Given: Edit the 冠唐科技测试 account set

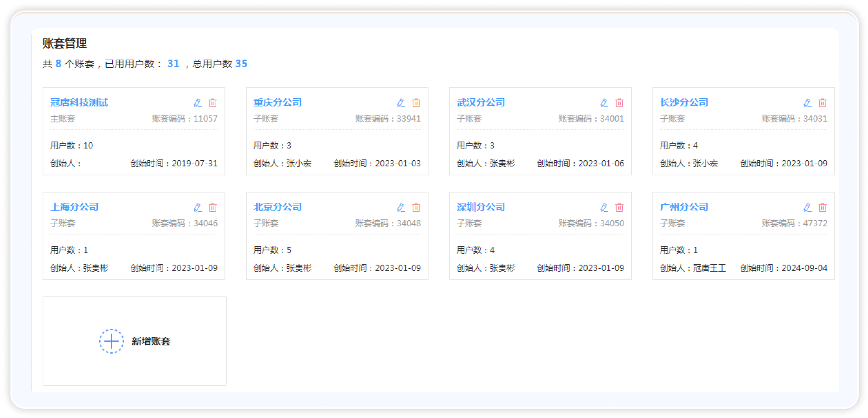Looking at the screenshot, I should (x=198, y=103).
